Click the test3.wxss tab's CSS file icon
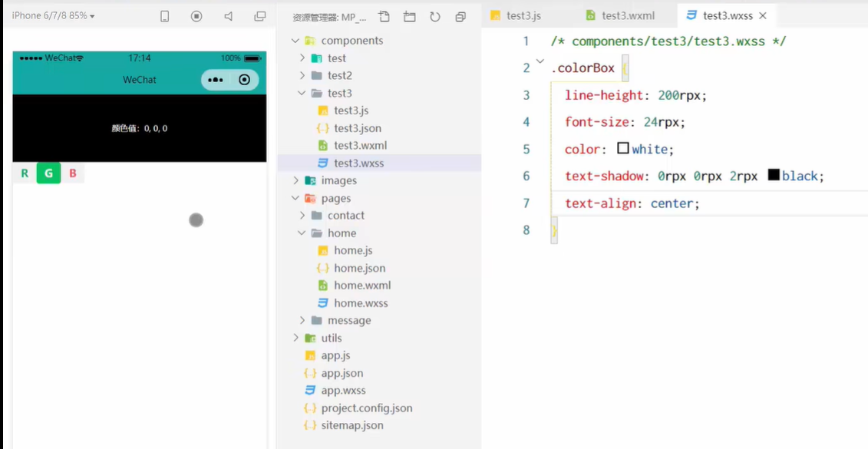Viewport: 868px width, 449px height. (691, 15)
